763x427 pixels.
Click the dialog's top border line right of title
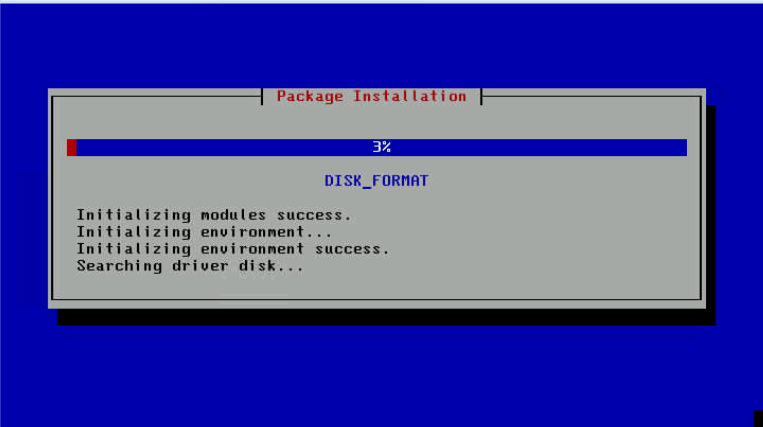point(592,96)
